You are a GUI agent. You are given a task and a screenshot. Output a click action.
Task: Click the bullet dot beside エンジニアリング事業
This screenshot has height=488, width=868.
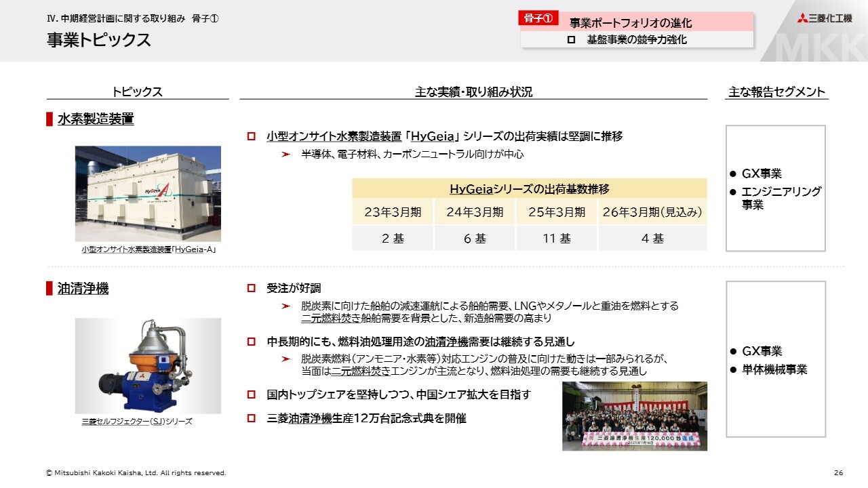pos(732,192)
